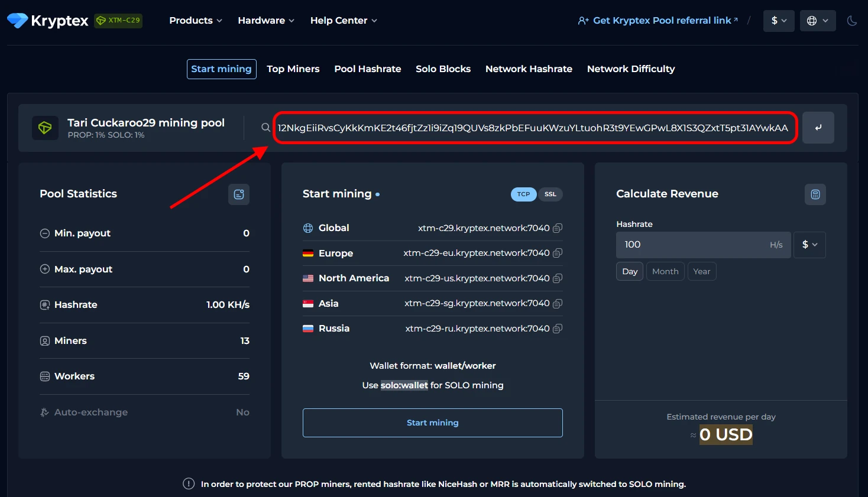This screenshot has height=497, width=868.
Task: Click the Calculate Revenue calculator icon
Action: pos(815,194)
